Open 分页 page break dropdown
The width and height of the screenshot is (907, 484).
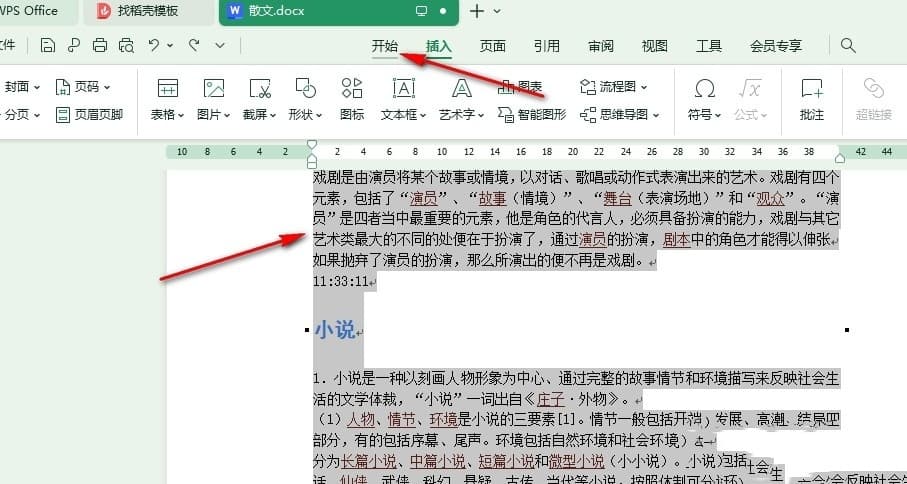tap(22, 115)
